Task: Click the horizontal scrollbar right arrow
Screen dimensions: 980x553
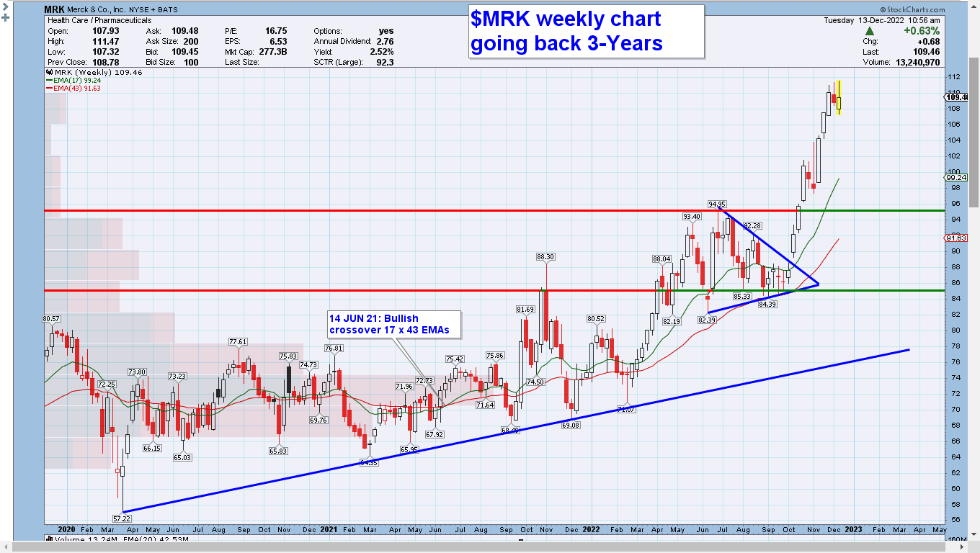Action: click(961, 547)
